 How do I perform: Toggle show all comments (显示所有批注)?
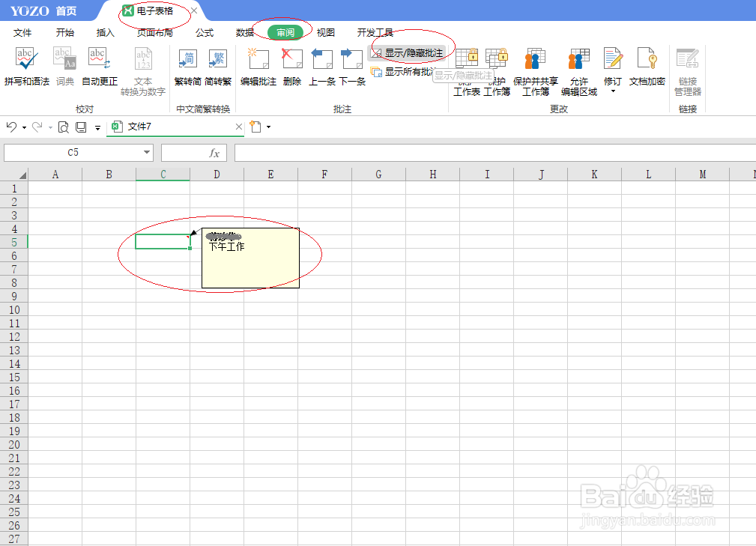coord(402,72)
